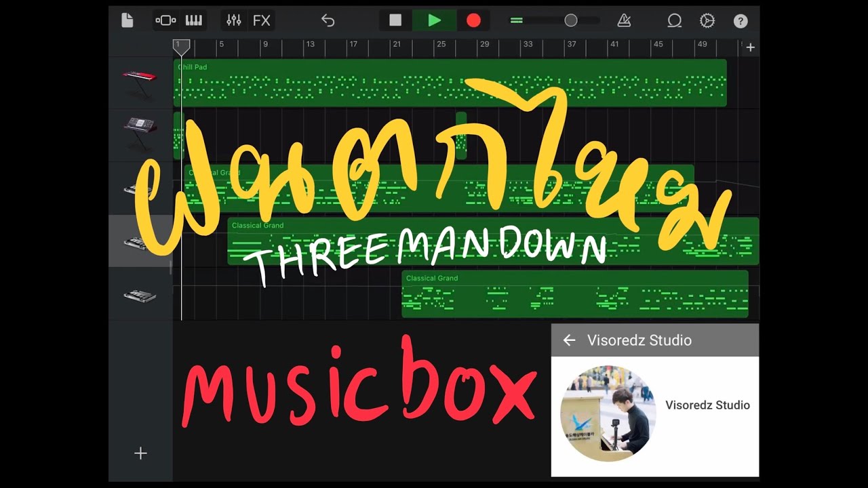Click ruler at bar 41
Viewport: 868px width, 488px height.
pos(614,45)
